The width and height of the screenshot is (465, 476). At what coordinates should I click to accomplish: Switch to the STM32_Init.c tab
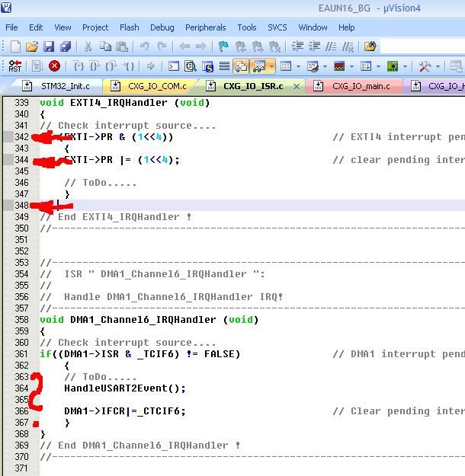tap(56, 86)
